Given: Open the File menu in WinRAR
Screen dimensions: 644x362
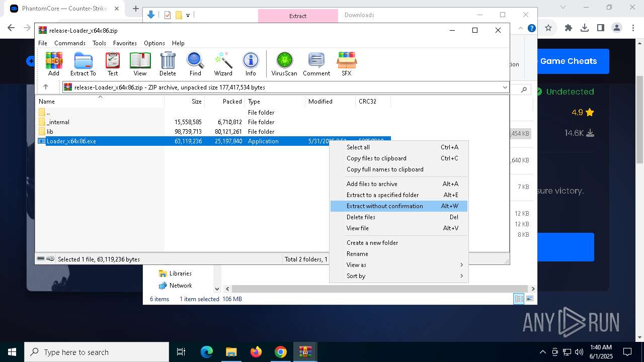Looking at the screenshot, I should [x=43, y=43].
